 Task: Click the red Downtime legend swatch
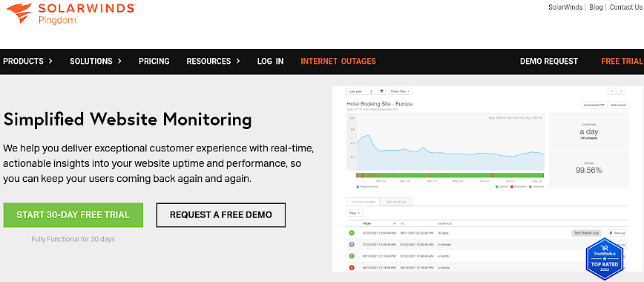[512, 186]
